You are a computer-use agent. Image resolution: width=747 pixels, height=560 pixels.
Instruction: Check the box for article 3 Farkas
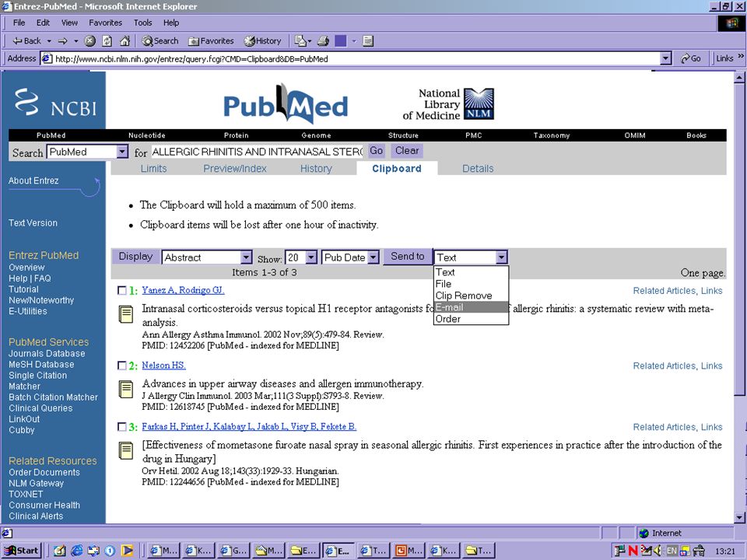click(122, 427)
